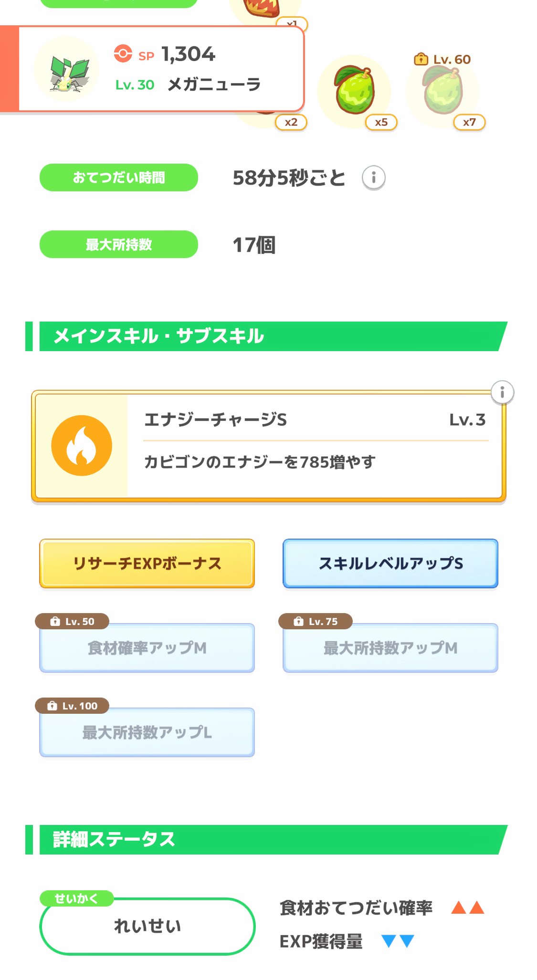
Task: Tap locked 食材確率アップM subskill
Action: (147, 648)
